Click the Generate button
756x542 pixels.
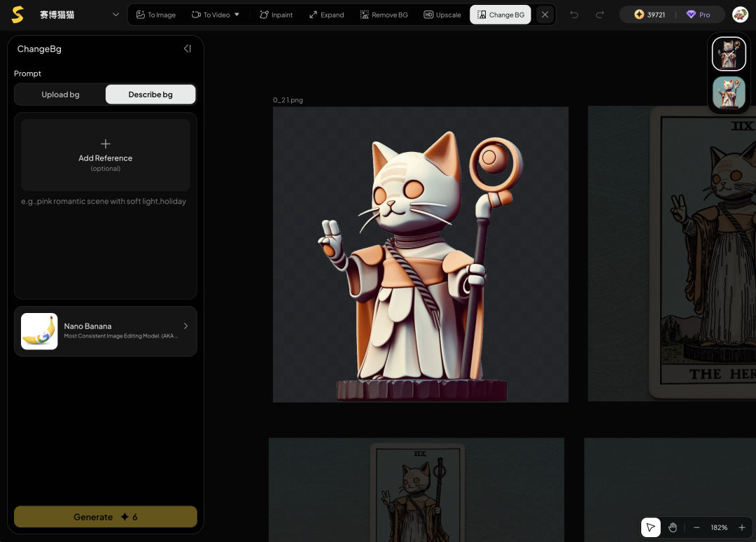point(106,517)
